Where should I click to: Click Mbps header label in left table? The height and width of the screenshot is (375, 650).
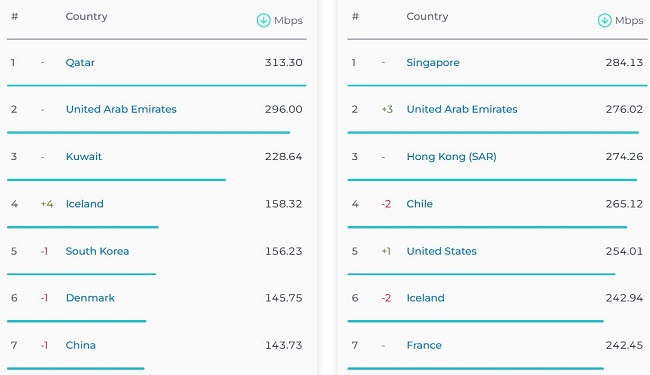pyautogui.click(x=289, y=20)
